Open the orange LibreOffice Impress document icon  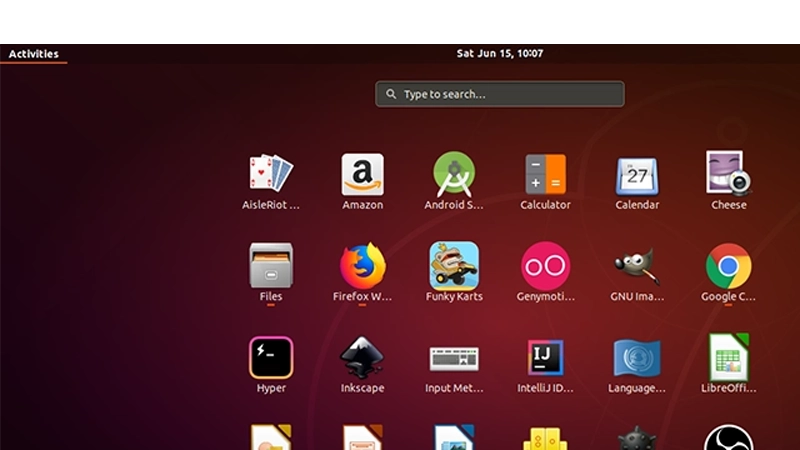tap(362, 437)
